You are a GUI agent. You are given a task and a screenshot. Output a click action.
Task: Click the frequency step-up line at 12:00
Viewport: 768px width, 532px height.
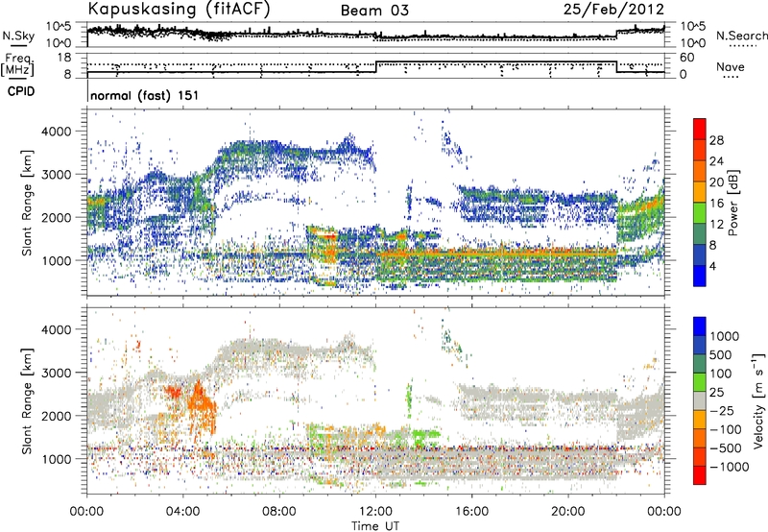coord(376,67)
